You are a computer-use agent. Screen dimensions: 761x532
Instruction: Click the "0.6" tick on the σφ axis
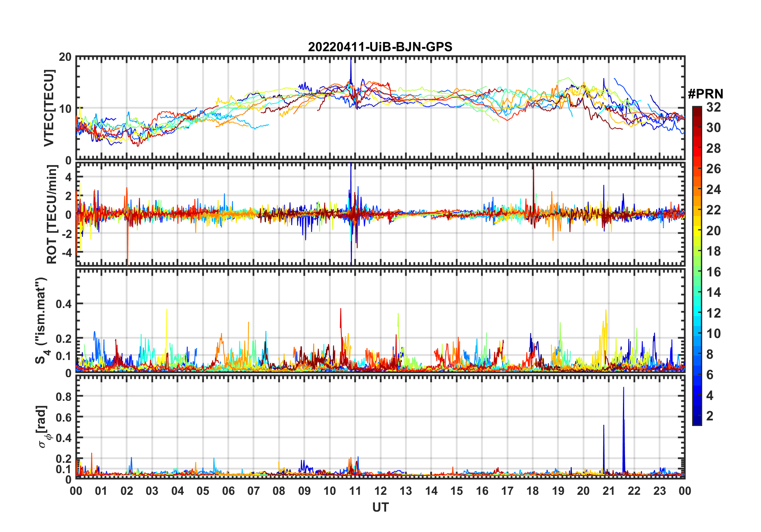point(63,417)
